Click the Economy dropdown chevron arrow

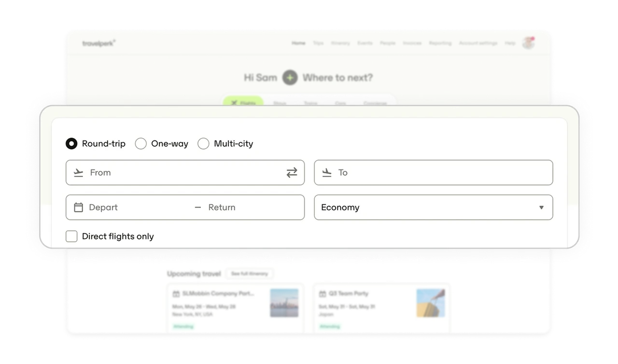541,207
